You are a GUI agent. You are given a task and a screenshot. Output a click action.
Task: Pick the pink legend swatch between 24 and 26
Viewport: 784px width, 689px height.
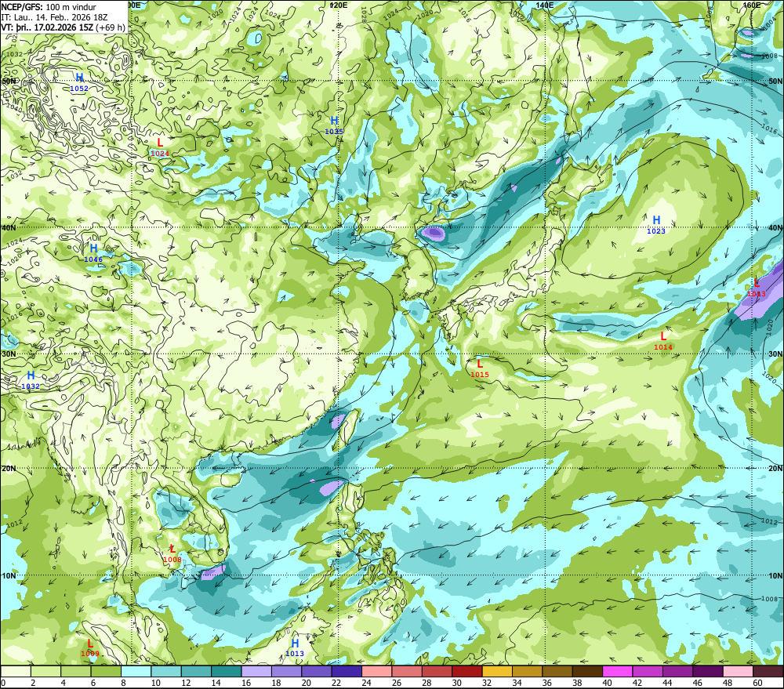(x=377, y=671)
